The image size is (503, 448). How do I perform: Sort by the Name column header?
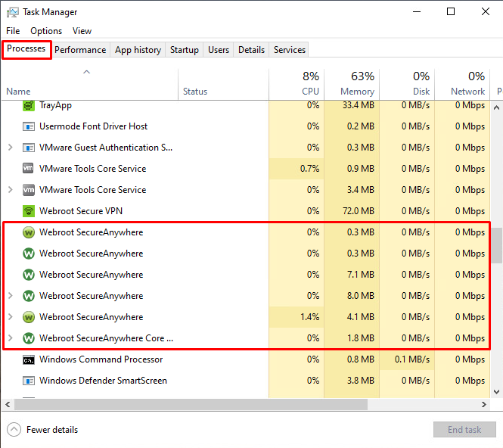click(89, 84)
